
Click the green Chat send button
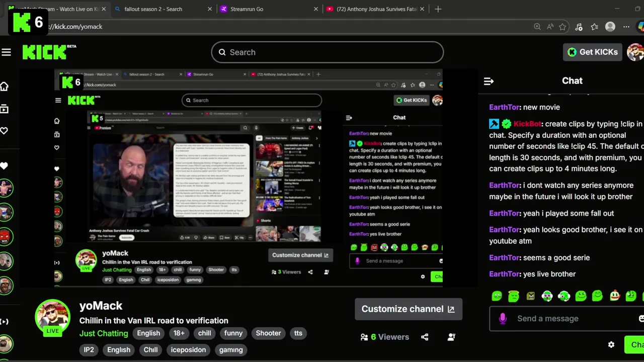pyautogui.click(x=634, y=345)
